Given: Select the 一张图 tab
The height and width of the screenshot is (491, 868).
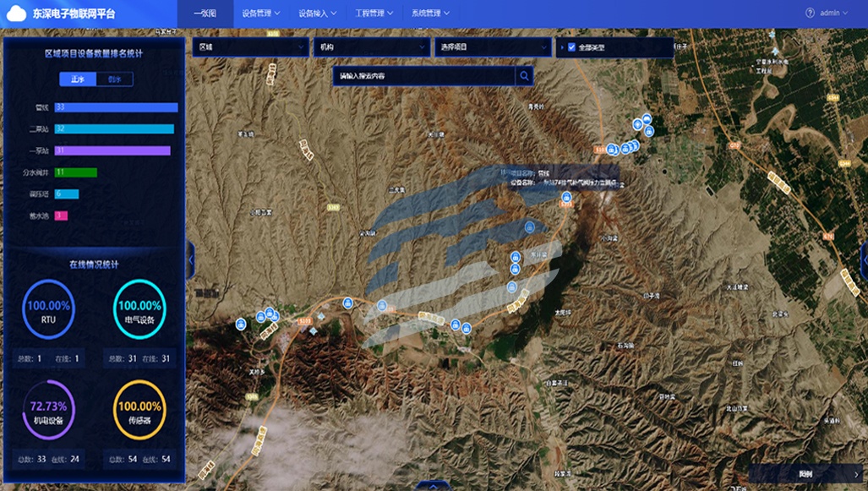Looking at the screenshot, I should tap(205, 14).
